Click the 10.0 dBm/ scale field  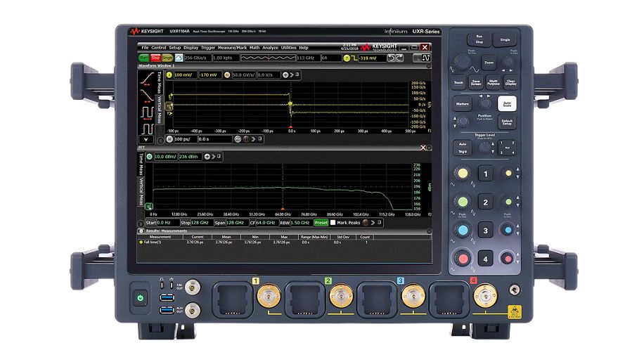coord(165,156)
